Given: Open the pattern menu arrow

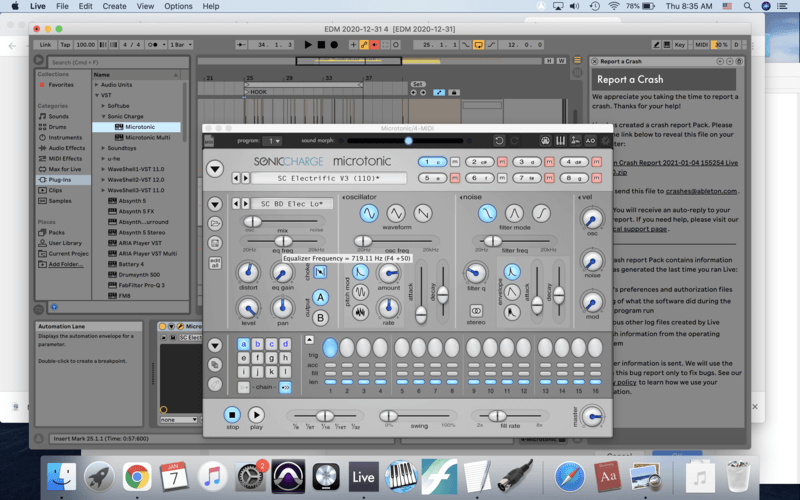Looking at the screenshot, I should 215,345.
